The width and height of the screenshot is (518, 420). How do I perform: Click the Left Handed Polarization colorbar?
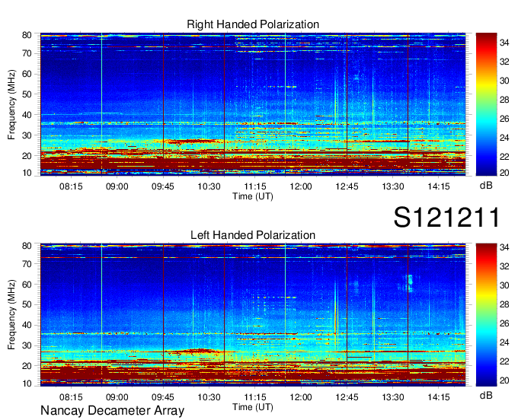[x=486, y=315]
